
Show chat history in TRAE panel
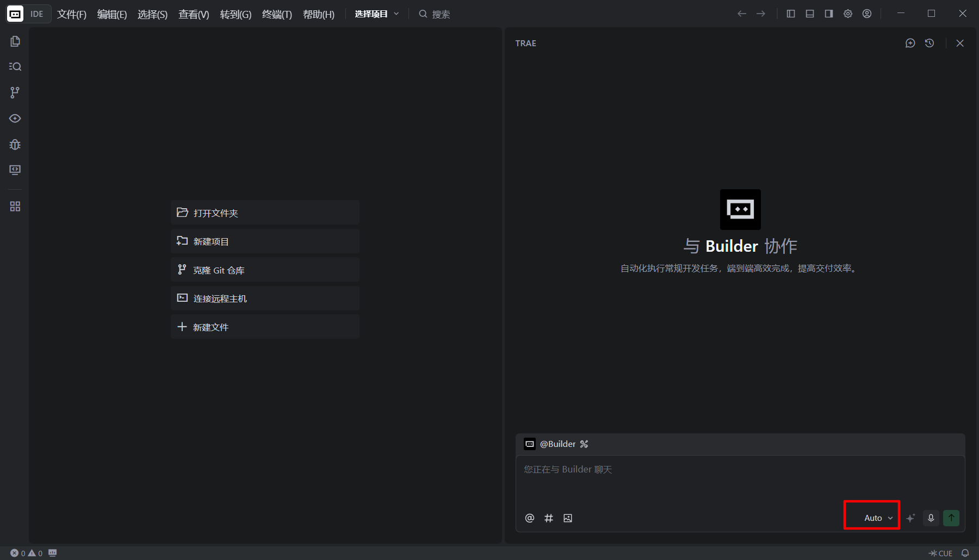(930, 43)
